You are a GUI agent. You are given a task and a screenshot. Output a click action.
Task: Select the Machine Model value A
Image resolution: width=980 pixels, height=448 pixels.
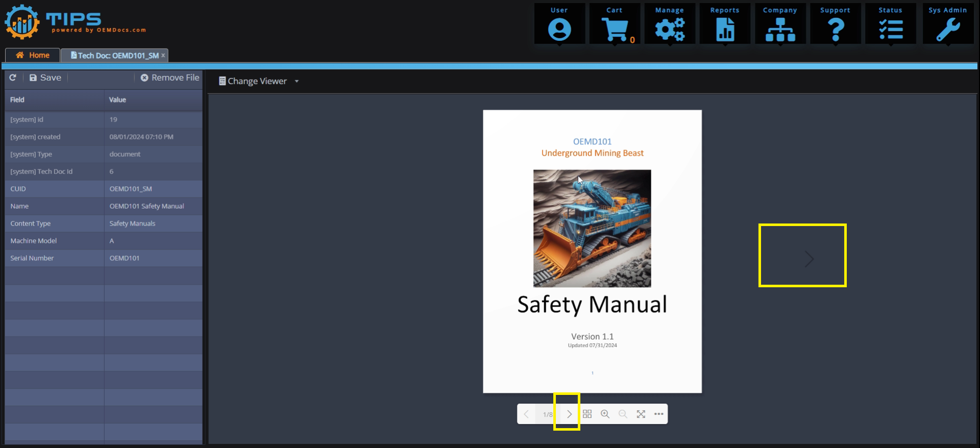pyautogui.click(x=112, y=241)
